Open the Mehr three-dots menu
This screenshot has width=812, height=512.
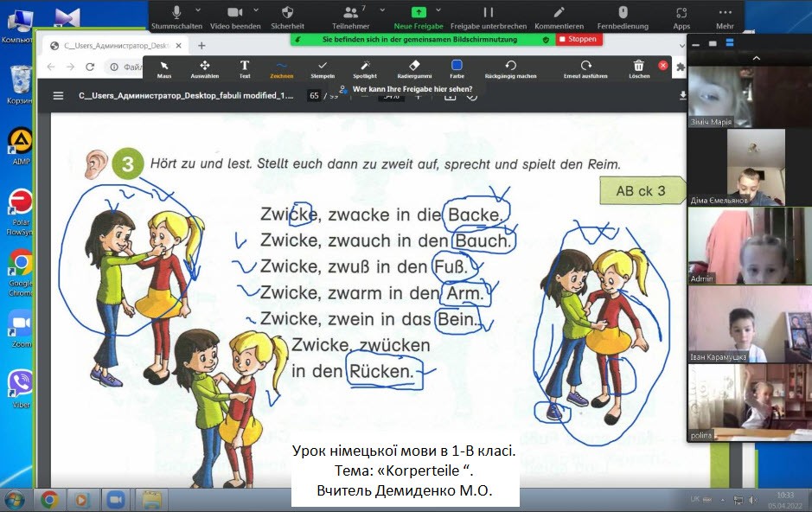725,16
